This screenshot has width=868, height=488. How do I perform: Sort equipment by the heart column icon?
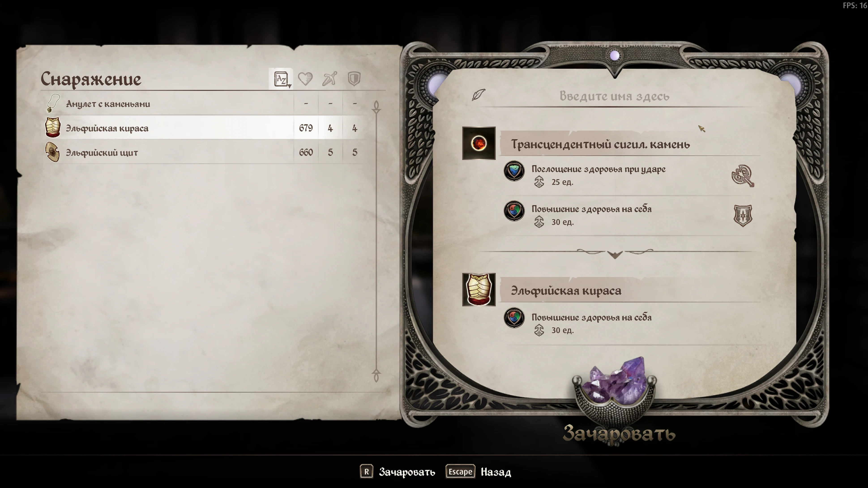pyautogui.click(x=305, y=79)
